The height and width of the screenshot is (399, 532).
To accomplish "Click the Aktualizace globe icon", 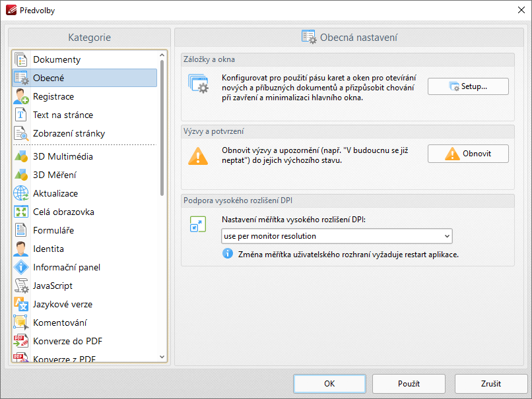I will [21, 194].
